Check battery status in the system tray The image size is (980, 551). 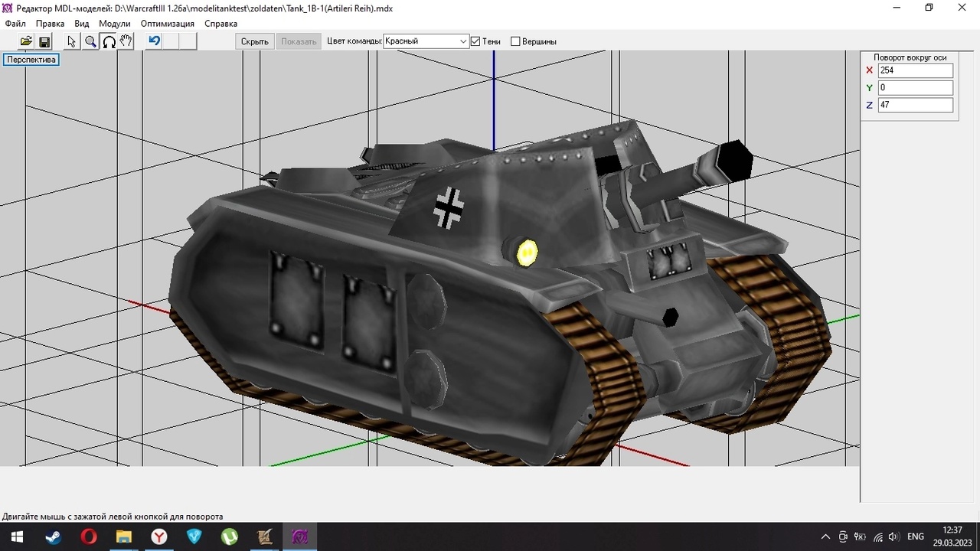click(860, 536)
